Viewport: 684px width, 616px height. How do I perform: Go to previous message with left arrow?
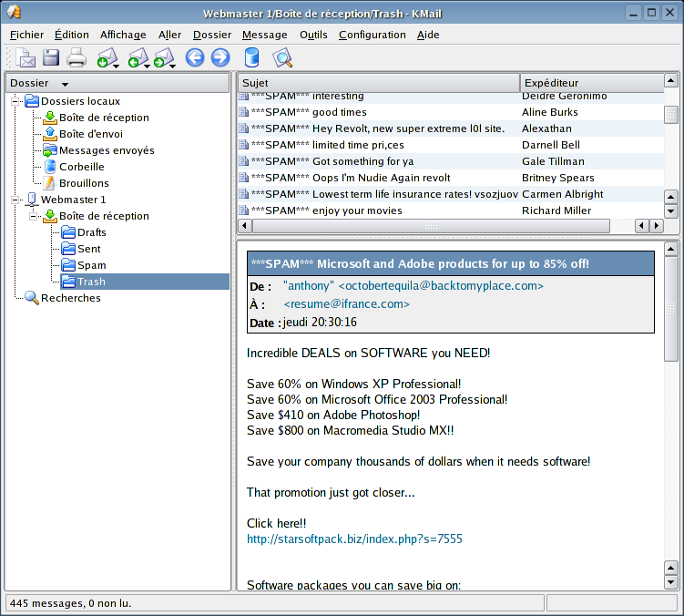[x=194, y=59]
